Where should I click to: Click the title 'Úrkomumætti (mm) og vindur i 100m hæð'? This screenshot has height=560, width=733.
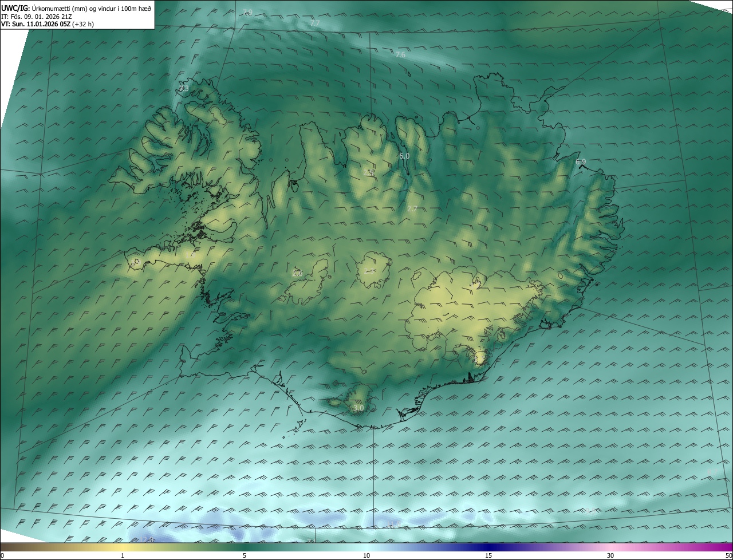pos(92,8)
